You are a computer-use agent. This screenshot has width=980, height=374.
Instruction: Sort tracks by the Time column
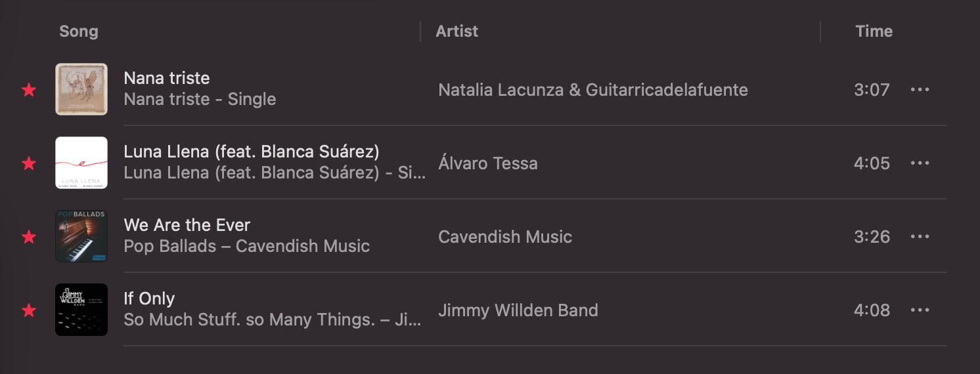874,31
